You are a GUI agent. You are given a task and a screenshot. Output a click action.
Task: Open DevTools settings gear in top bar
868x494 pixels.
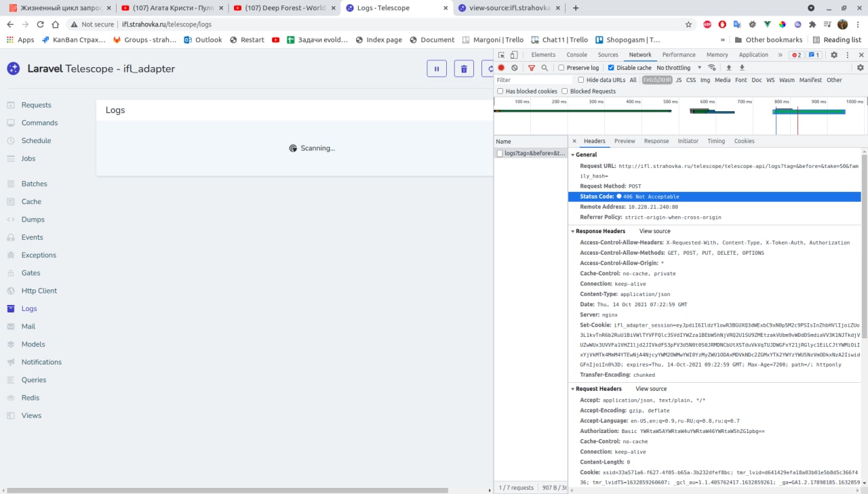click(834, 55)
